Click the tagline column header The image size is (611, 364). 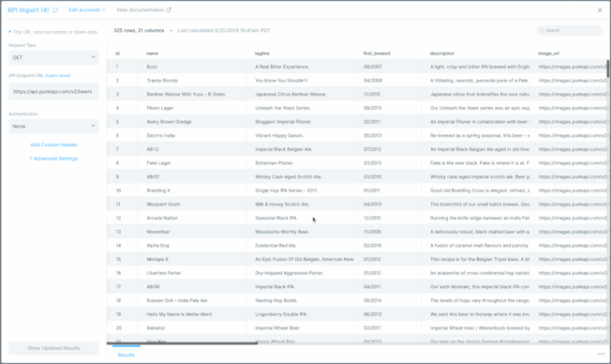click(x=262, y=53)
